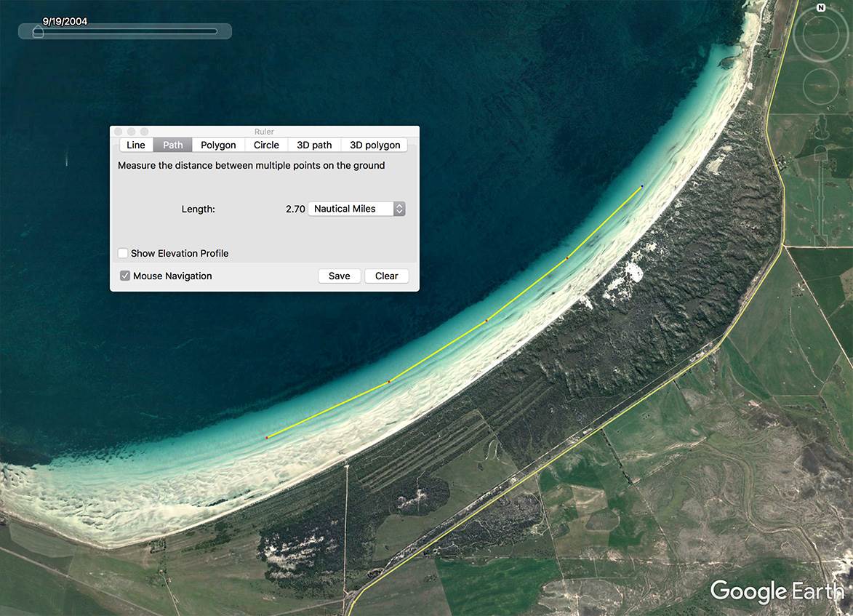The width and height of the screenshot is (853, 616).
Task: Click the zoom-out end of zoom slider
Action: [x=820, y=241]
